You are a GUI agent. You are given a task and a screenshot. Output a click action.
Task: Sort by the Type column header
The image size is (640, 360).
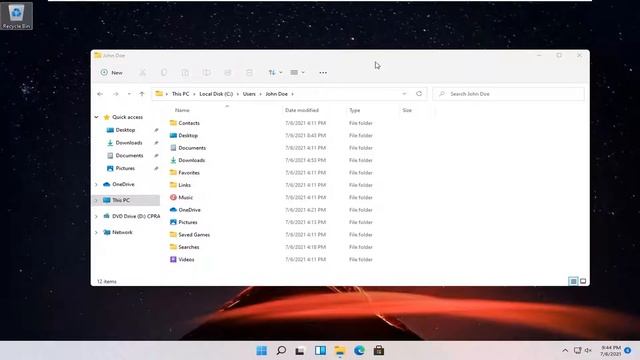tap(354, 110)
